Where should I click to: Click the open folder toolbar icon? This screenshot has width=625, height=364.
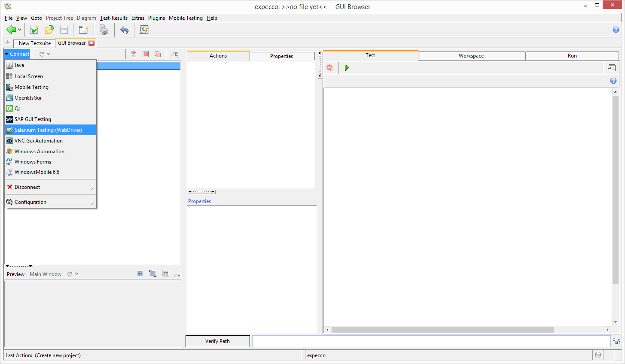49,30
